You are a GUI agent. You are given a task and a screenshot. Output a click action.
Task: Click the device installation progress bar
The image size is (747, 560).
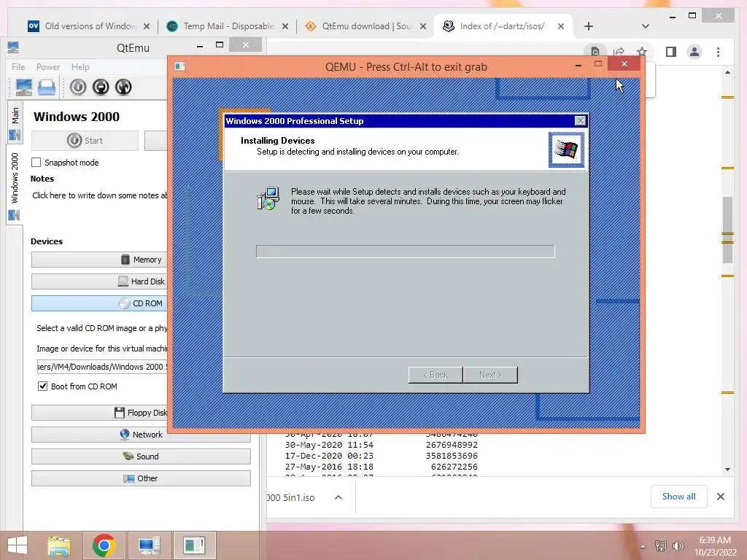(x=406, y=252)
